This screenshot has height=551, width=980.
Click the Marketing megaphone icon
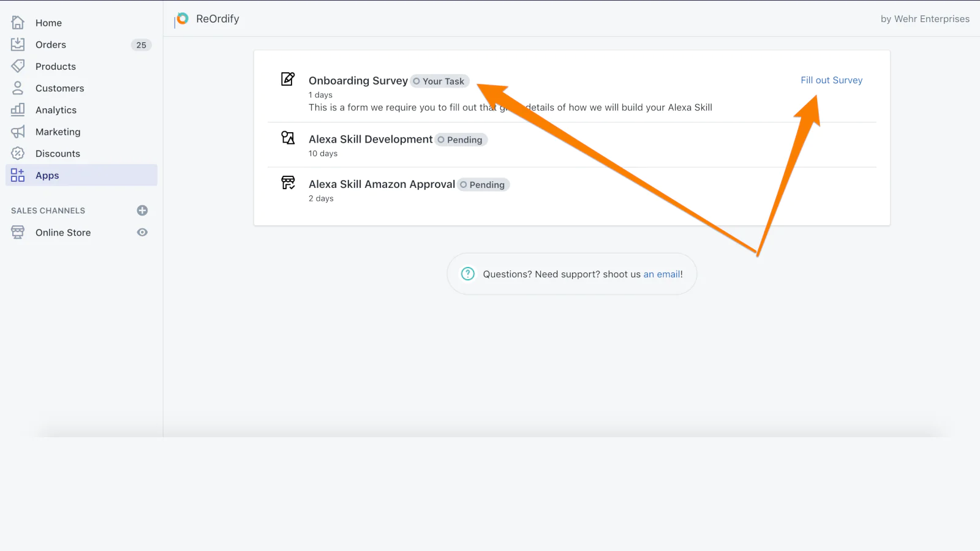pos(18,132)
